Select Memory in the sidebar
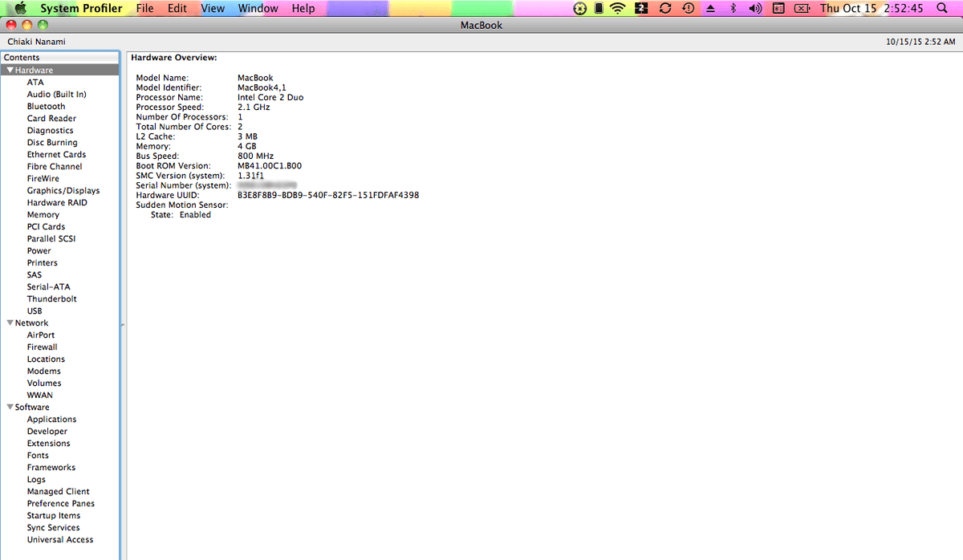This screenshot has width=963, height=560. point(43,215)
